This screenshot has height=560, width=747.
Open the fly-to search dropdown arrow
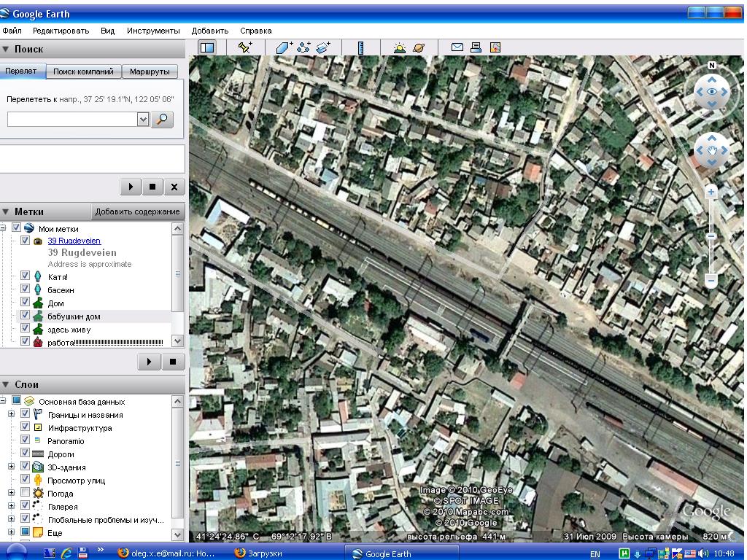click(143, 119)
